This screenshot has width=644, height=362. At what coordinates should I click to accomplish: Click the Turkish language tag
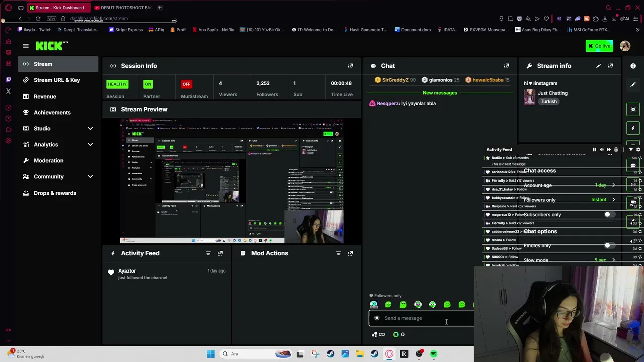[549, 102]
